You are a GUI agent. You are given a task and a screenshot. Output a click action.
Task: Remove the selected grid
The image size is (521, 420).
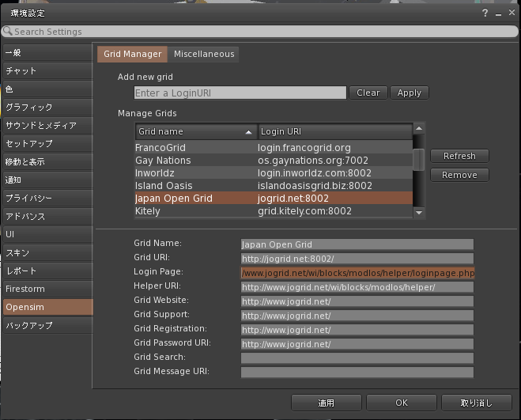[459, 175]
